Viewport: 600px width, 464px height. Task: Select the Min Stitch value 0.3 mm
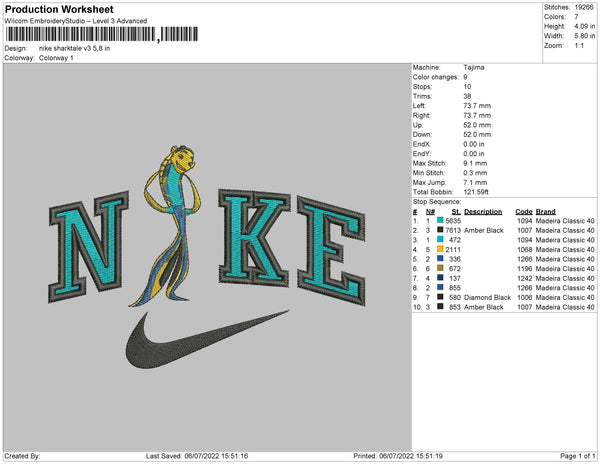[475, 173]
